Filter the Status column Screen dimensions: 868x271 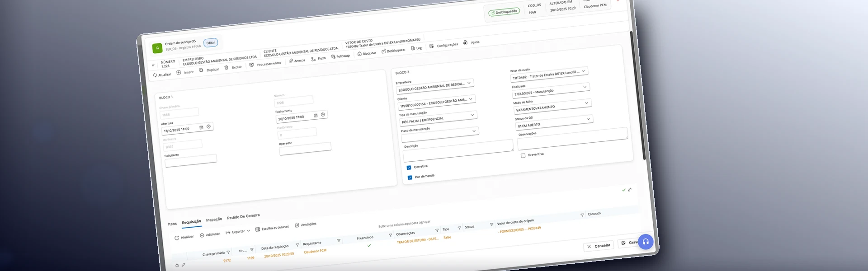pyautogui.click(x=491, y=224)
